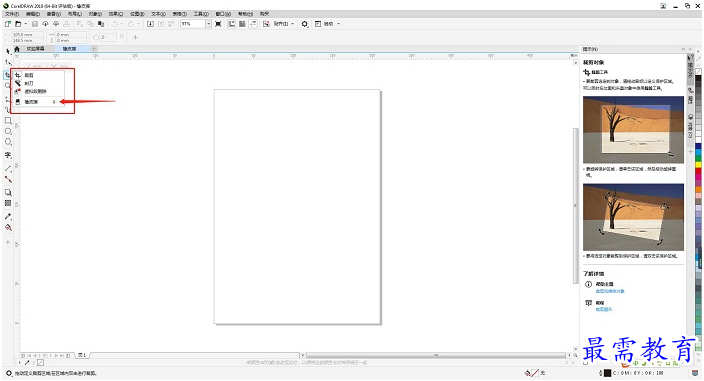Click the Open file icon

[x=18, y=24]
